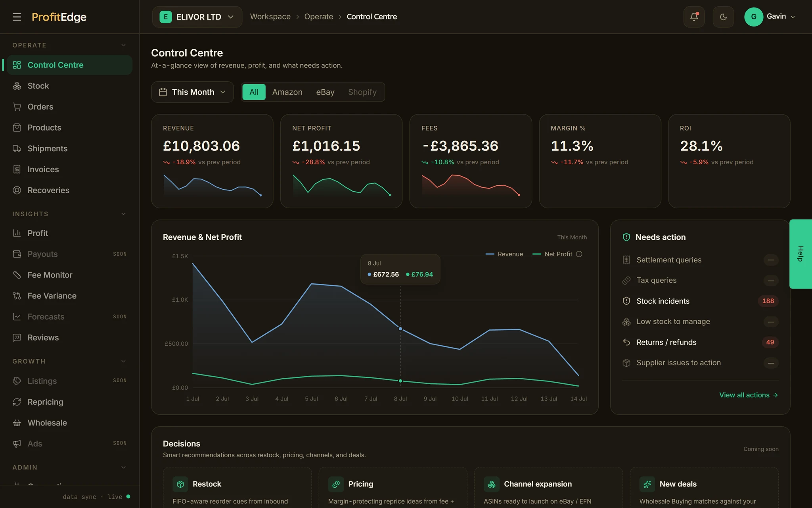Click the Needs action shield icon
This screenshot has width=812, height=508.
(x=626, y=237)
